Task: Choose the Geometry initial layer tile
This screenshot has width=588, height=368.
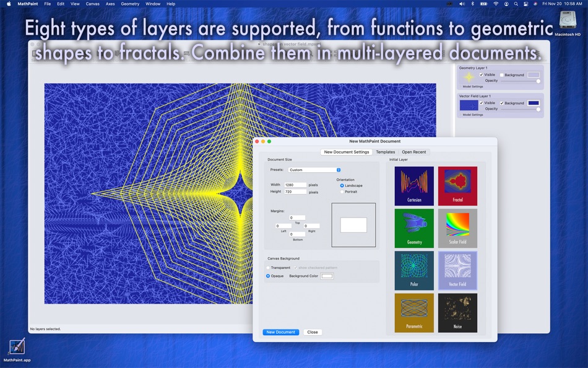Action: [414, 229]
